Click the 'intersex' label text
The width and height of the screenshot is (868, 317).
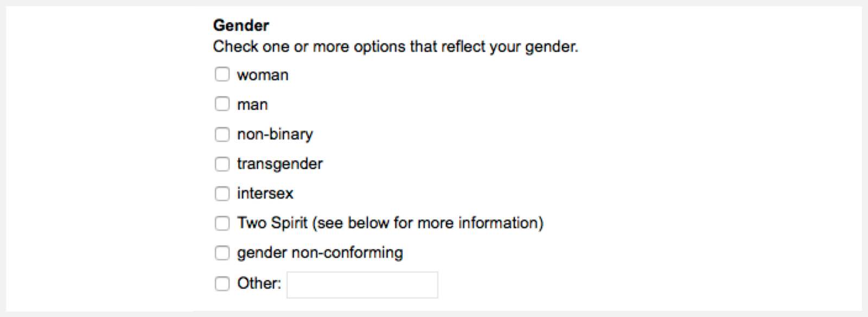point(265,194)
